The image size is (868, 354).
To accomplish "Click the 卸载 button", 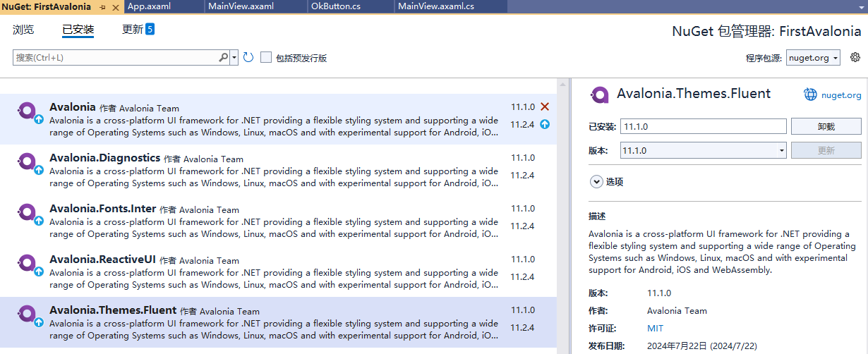I will pos(826,126).
